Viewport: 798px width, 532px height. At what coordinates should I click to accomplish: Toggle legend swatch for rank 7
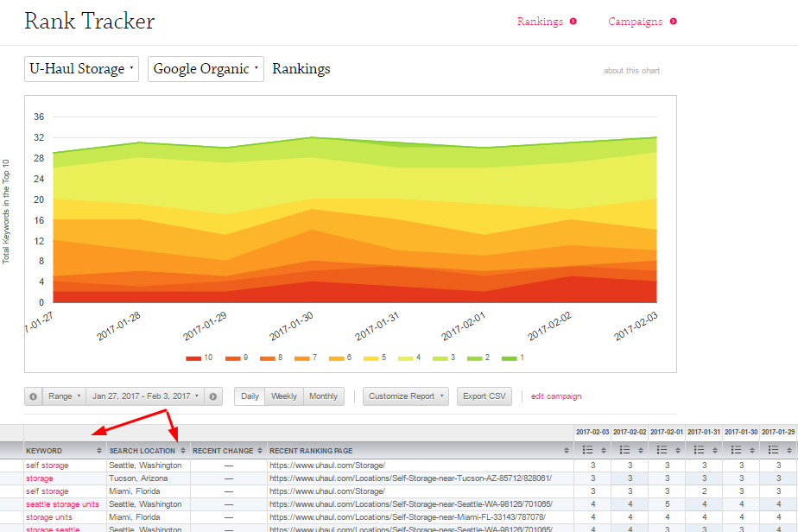[x=301, y=358]
